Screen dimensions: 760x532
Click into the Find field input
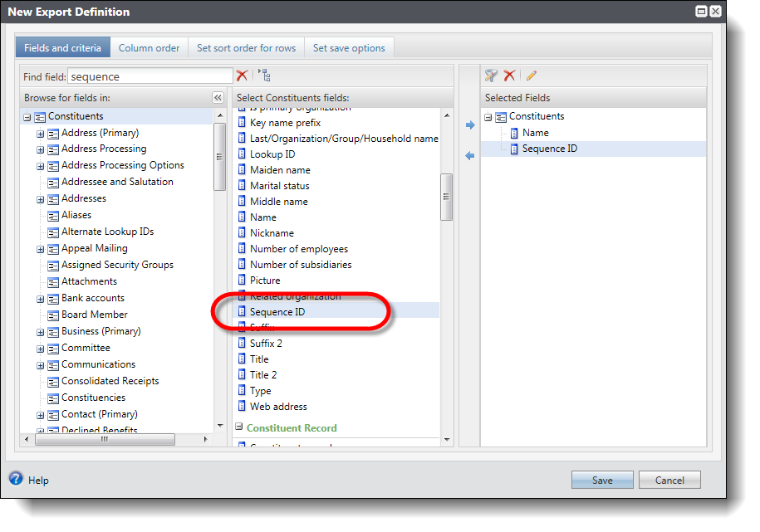pos(150,76)
